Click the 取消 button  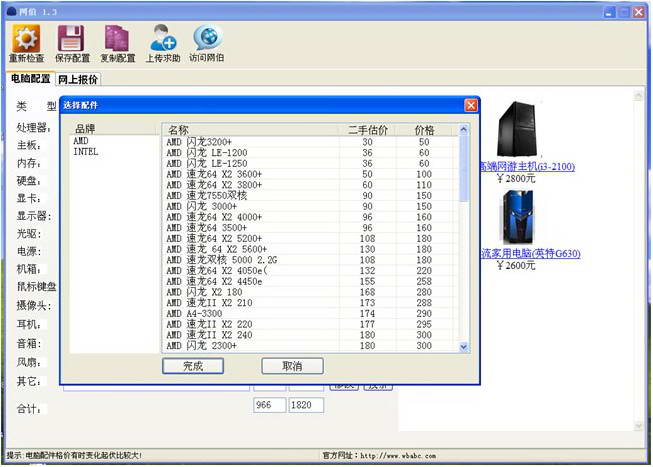pos(292,366)
